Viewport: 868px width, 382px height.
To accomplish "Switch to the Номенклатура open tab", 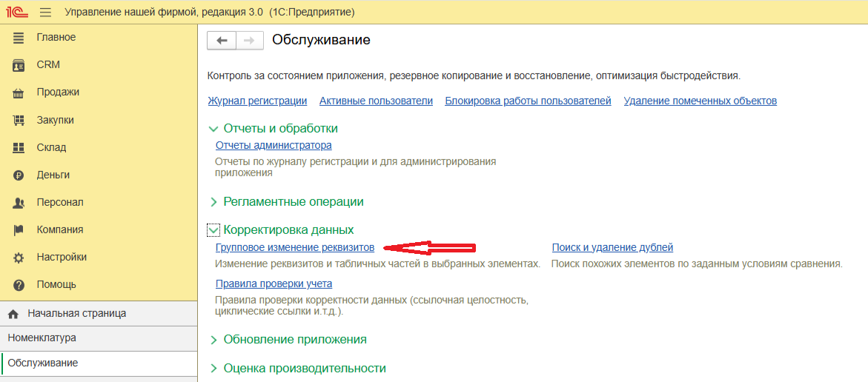I will click(x=42, y=338).
